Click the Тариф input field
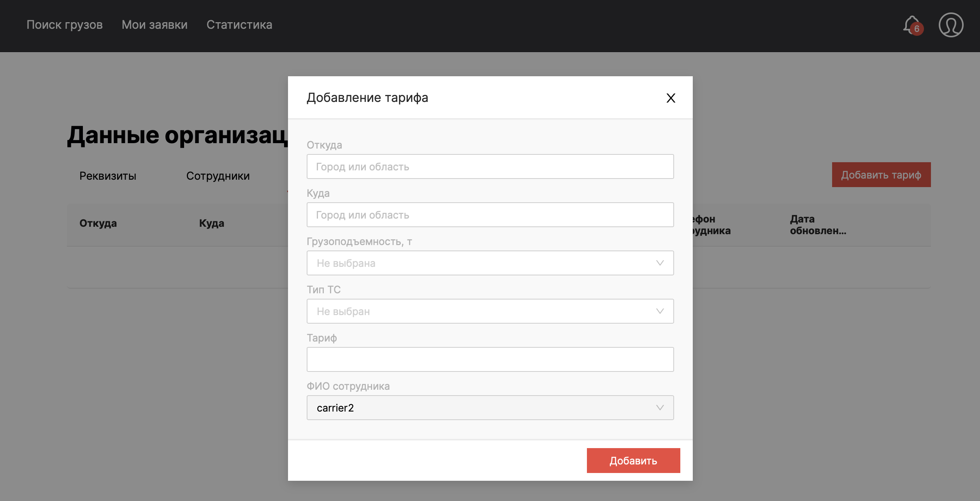980x501 pixels. tap(490, 359)
